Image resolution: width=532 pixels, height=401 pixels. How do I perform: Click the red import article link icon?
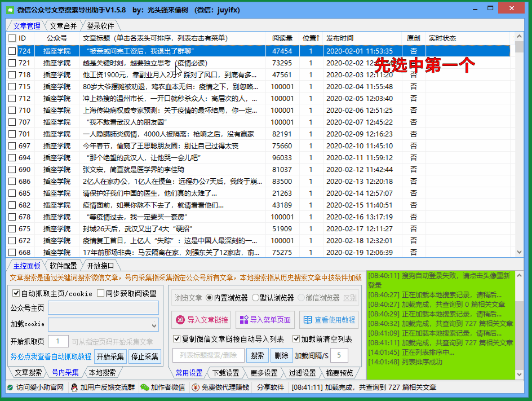point(180,320)
